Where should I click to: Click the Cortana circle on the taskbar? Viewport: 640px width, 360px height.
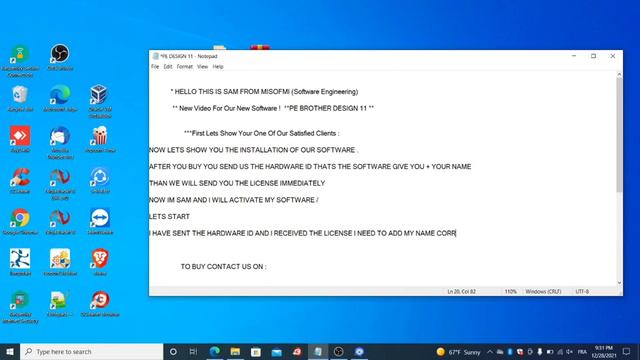coord(173,351)
